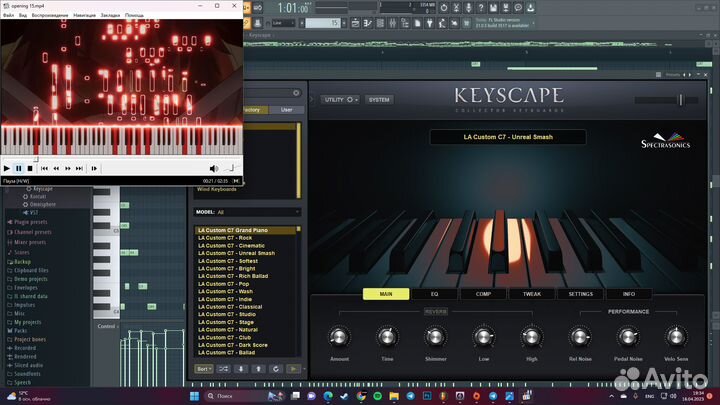The image size is (720, 405).
Task: Open the Sort dropdown in preset browser
Action: (204, 369)
